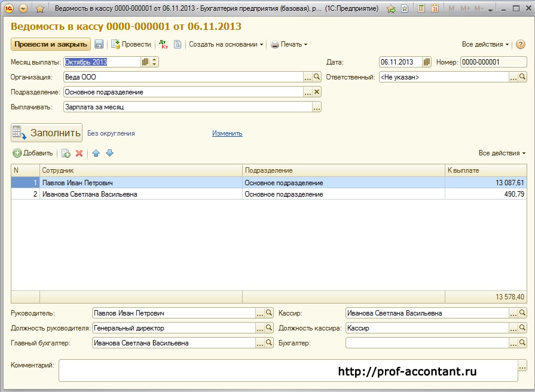Click the select button for Организация
535x392 pixels.
(x=308, y=77)
